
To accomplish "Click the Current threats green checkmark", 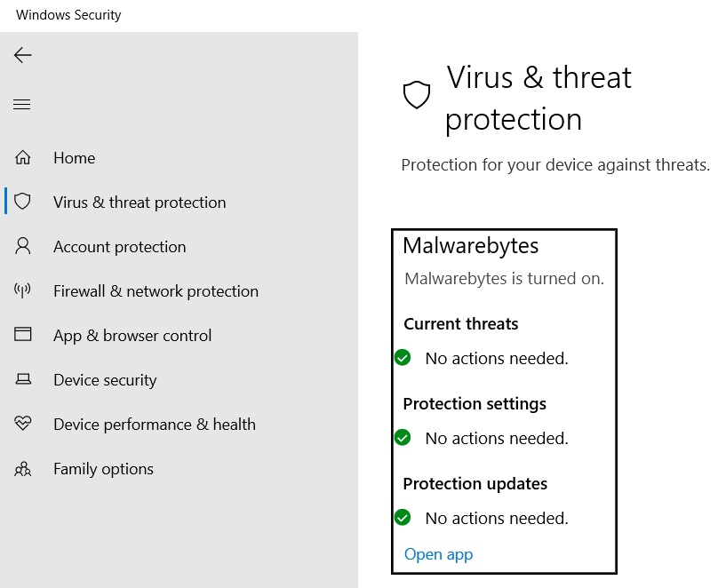I will pos(403,357).
